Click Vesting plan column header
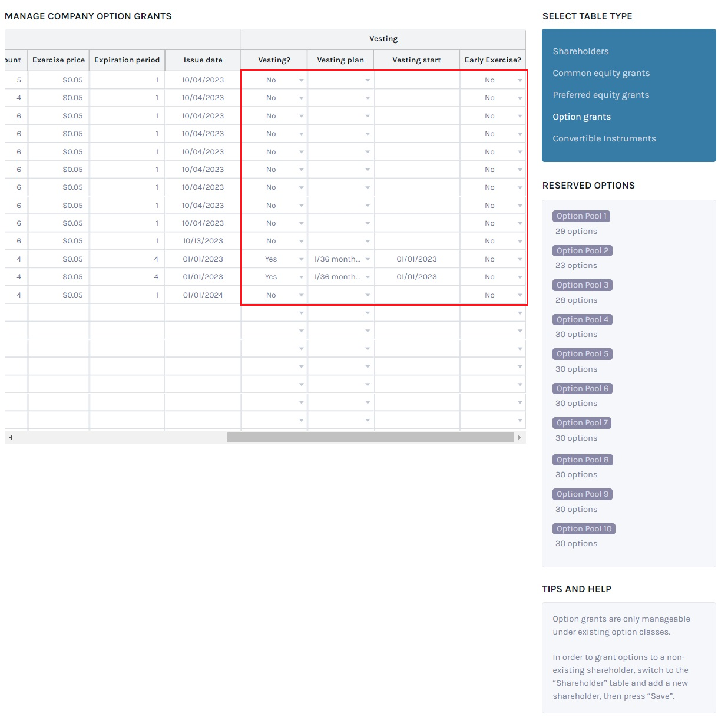 pos(340,60)
